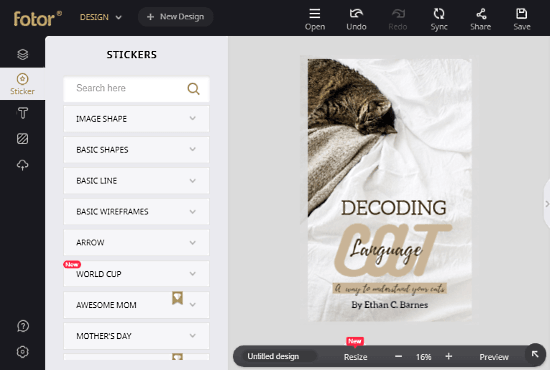The width and height of the screenshot is (550, 370).
Task: Click the Fotor logo
Action: pyautogui.click(x=37, y=18)
